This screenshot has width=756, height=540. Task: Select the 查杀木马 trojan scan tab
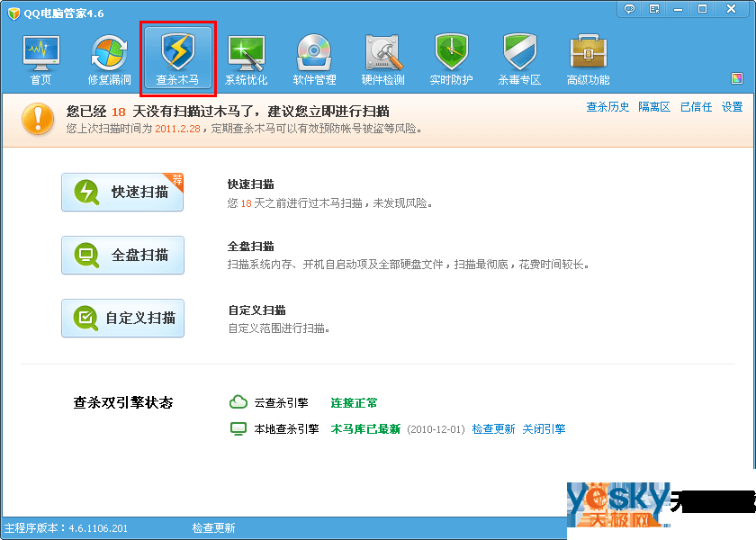pyautogui.click(x=178, y=58)
